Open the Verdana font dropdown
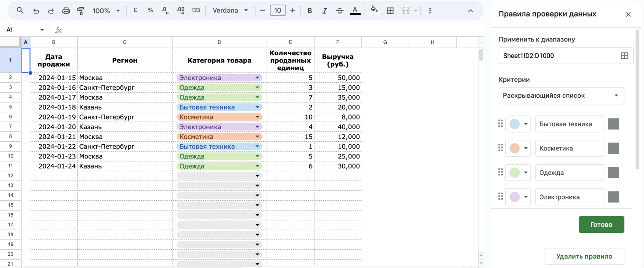The width and height of the screenshot is (644, 268). click(230, 11)
